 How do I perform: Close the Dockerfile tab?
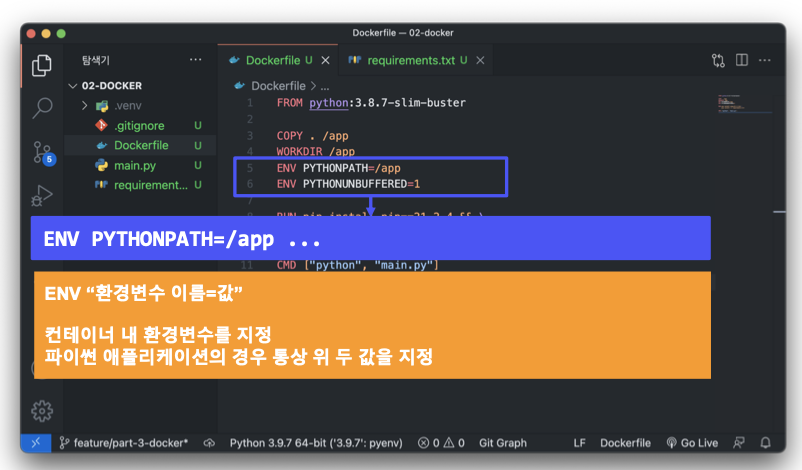(325, 60)
